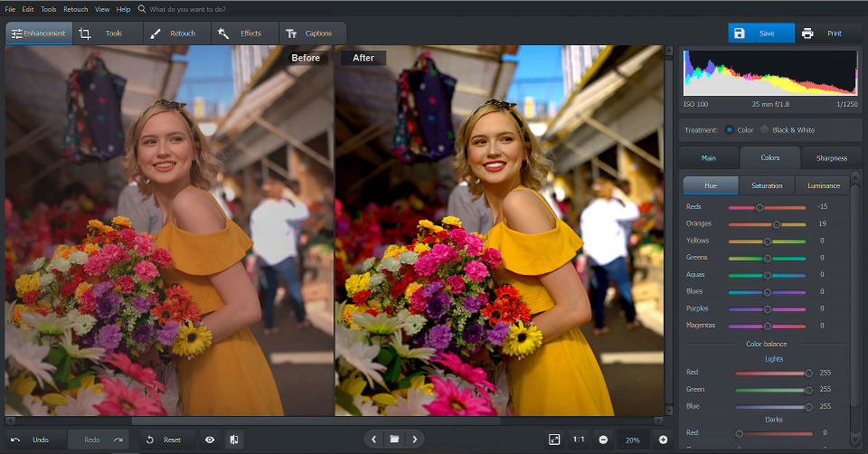The width and height of the screenshot is (868, 454).
Task: Set view to 1:1 actual size
Action: (579, 440)
